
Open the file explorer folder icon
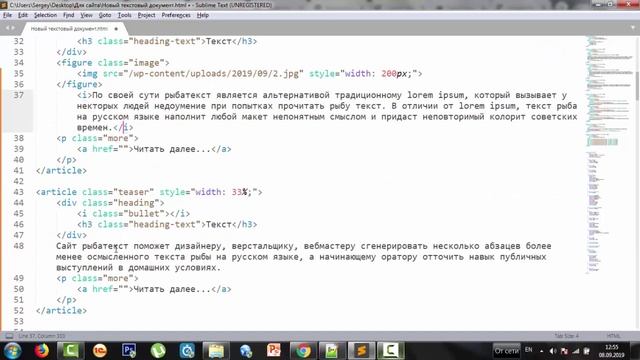tap(216, 351)
